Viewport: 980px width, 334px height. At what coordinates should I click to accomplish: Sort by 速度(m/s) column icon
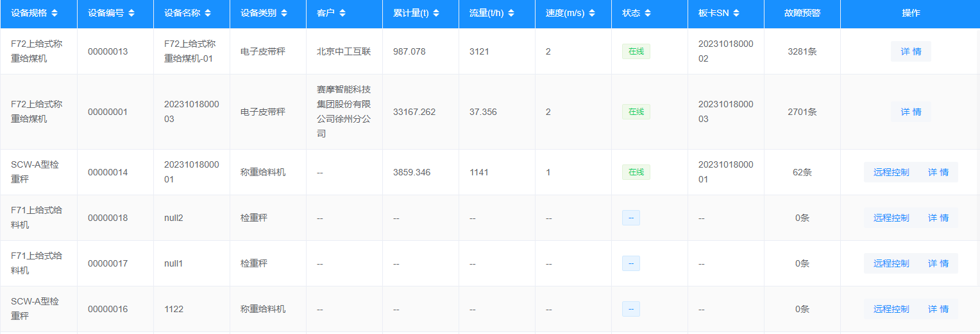pyautogui.click(x=591, y=13)
